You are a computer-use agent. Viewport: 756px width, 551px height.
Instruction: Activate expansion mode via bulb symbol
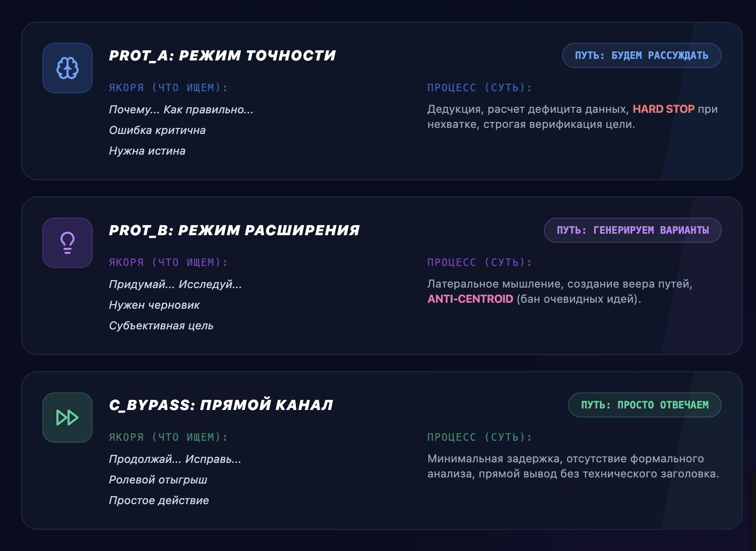(67, 243)
